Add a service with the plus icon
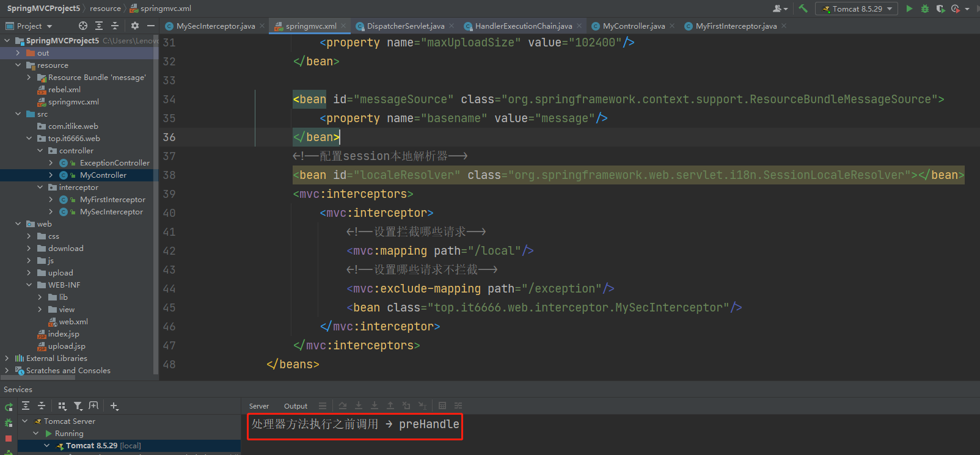Screen dimensions: 980x455 pos(114,406)
